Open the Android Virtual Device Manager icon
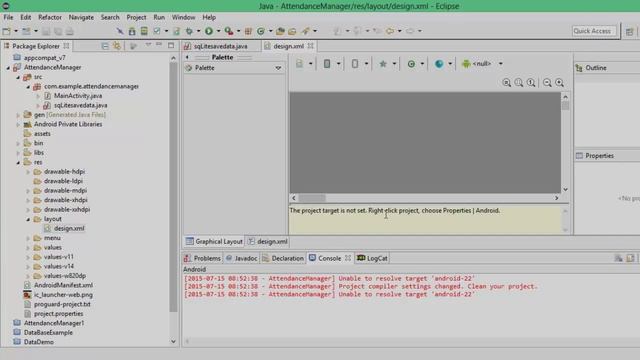 [x=144, y=31]
